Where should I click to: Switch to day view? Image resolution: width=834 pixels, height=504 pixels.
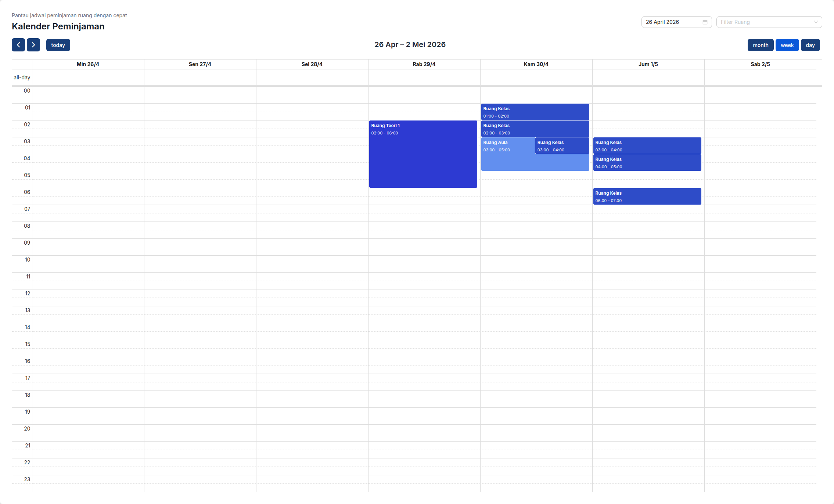pyautogui.click(x=810, y=45)
